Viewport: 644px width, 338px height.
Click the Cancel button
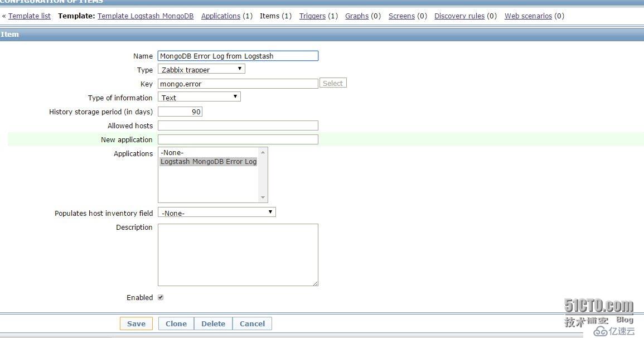pos(252,323)
